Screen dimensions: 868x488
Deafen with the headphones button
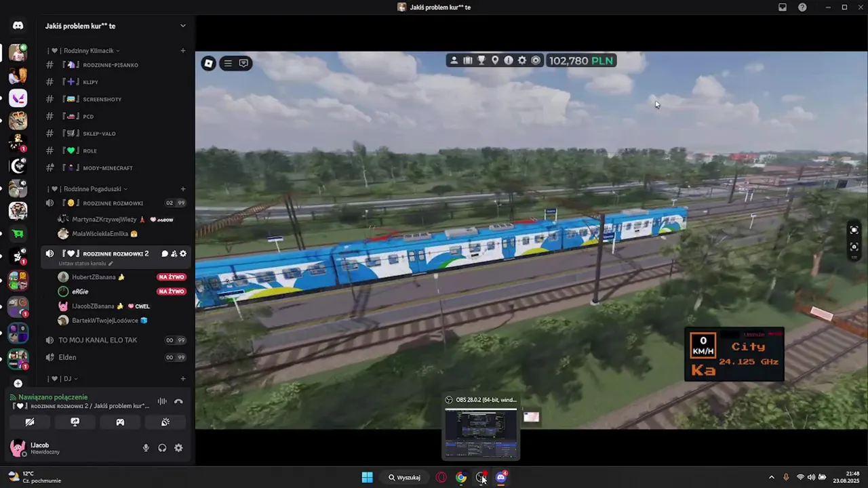(x=162, y=448)
